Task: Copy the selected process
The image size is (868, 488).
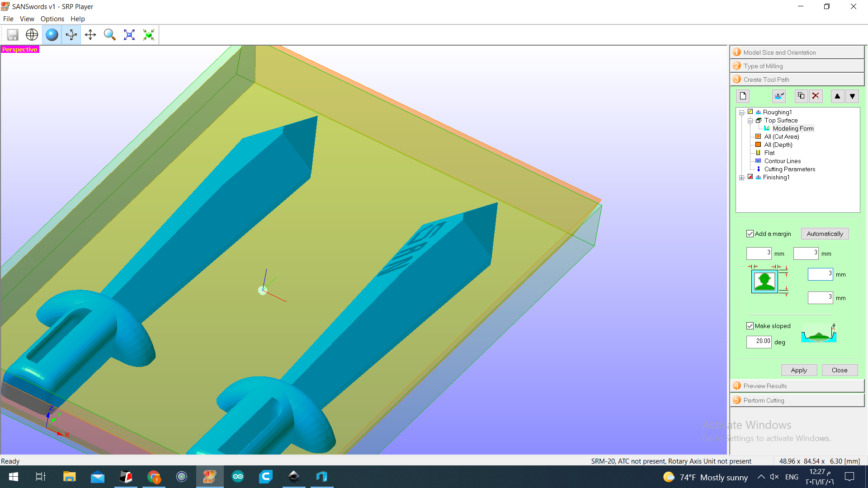Action: (801, 96)
